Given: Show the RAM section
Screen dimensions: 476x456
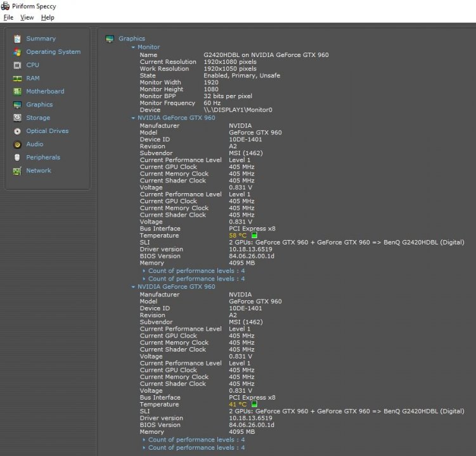Looking at the screenshot, I should [x=33, y=79].
